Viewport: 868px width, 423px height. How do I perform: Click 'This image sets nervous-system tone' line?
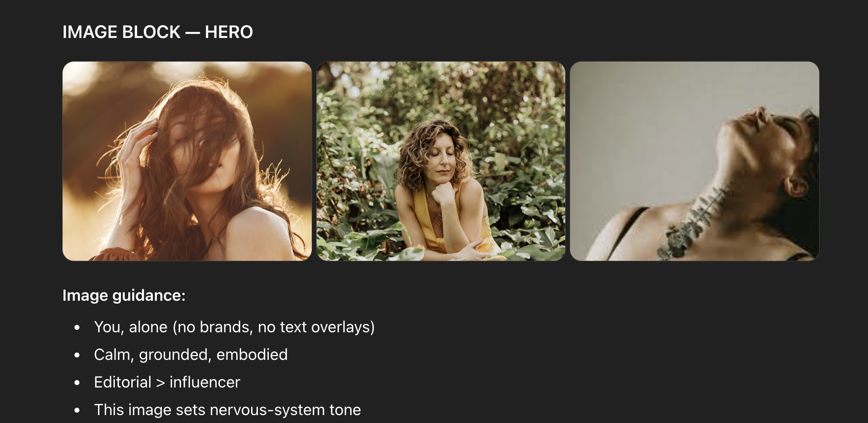[227, 410]
